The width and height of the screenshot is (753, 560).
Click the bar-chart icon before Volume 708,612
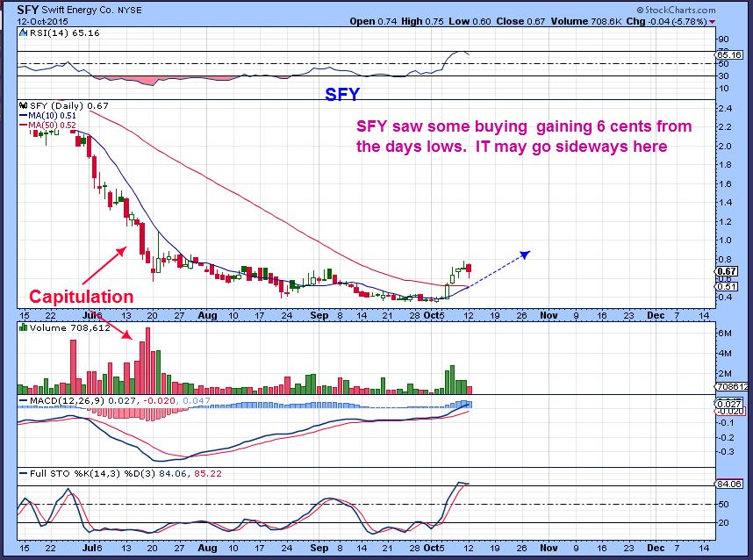point(23,327)
